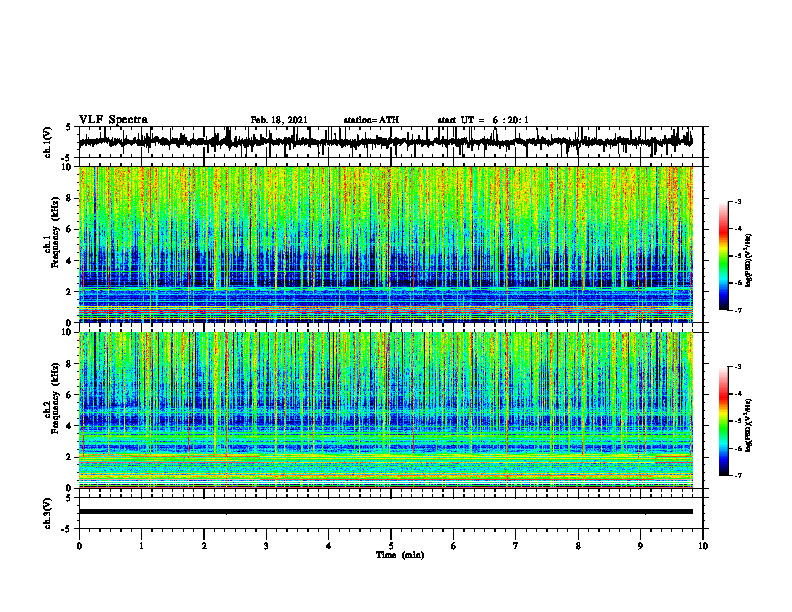Click time axis tick label "7"

516,546
